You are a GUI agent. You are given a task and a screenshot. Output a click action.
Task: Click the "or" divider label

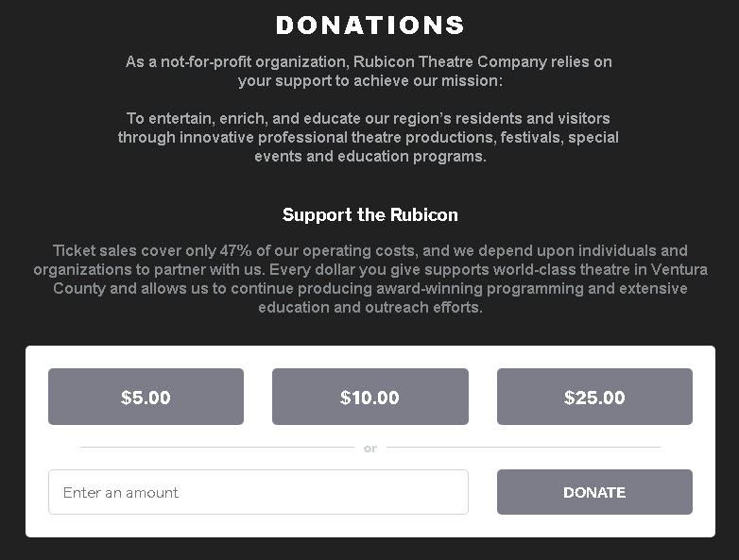click(369, 448)
